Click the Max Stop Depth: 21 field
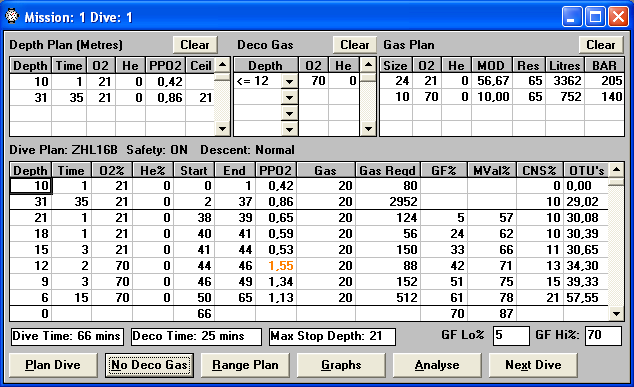Screen dimensions: 634x387 332,336
